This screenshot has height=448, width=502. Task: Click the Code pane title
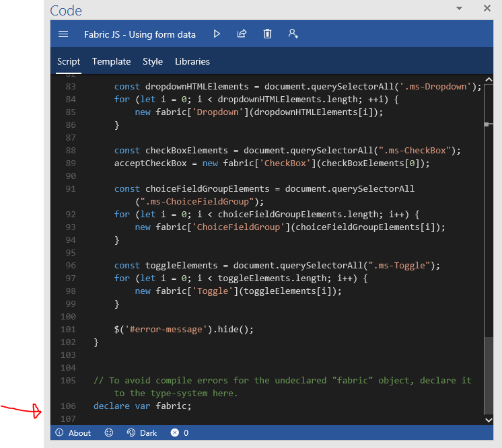click(x=66, y=11)
